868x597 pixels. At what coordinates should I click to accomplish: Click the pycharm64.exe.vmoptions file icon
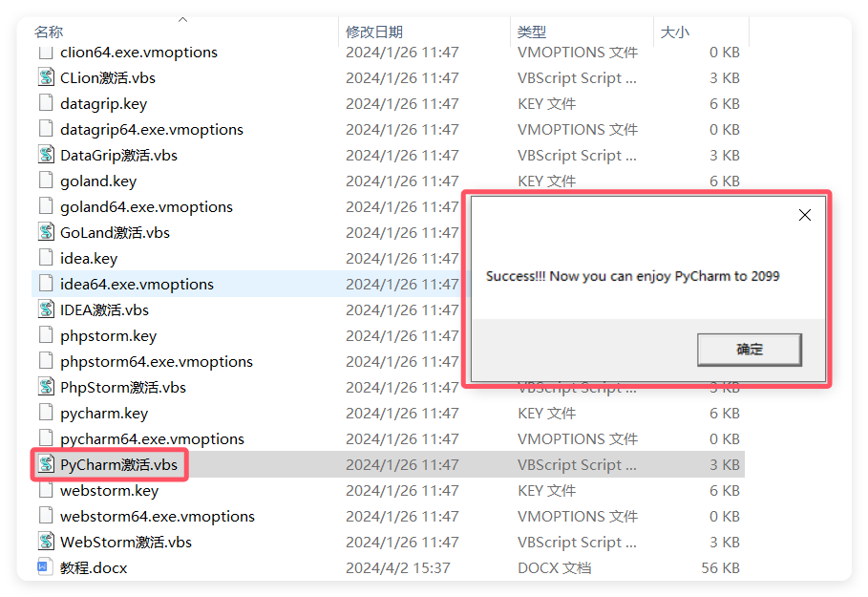46,438
